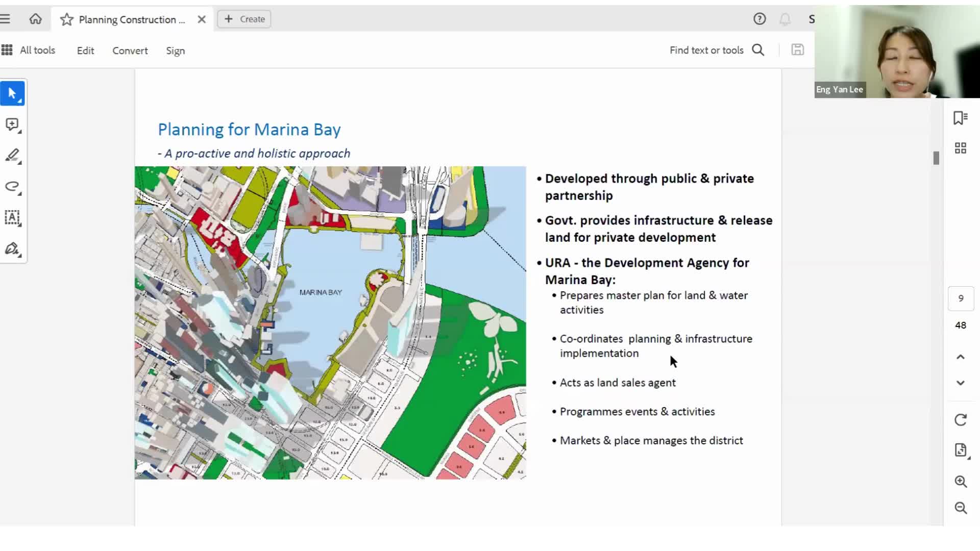Show page thumbnails grid panel

click(x=960, y=148)
